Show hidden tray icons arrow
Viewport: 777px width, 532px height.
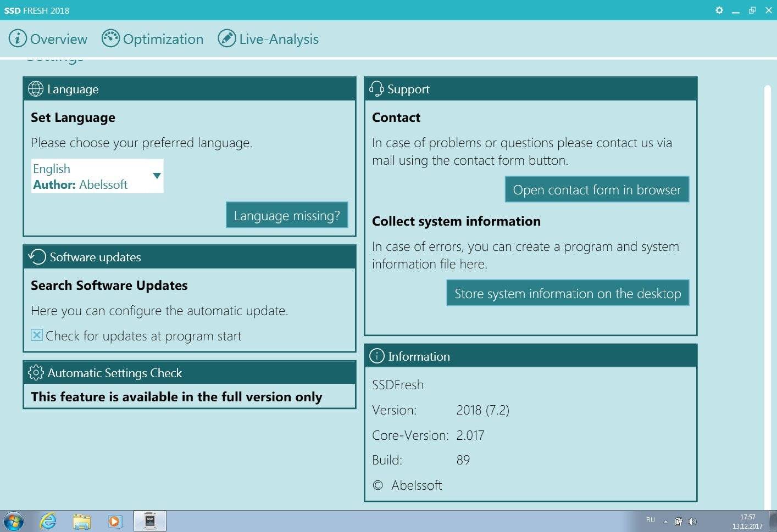click(x=665, y=522)
